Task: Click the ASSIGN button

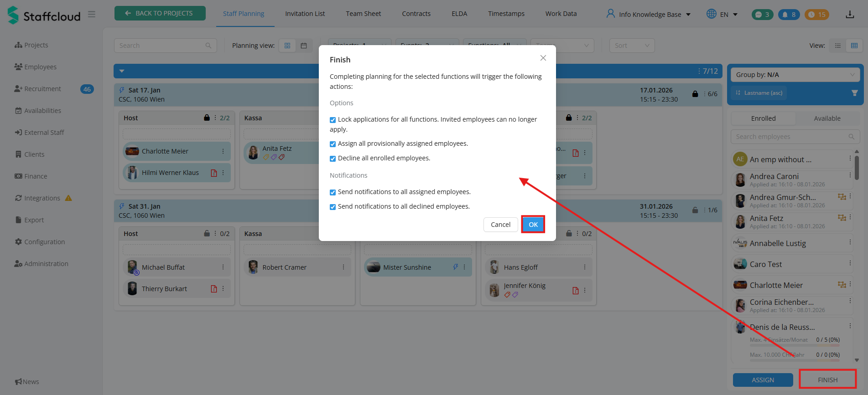Action: [x=763, y=380]
